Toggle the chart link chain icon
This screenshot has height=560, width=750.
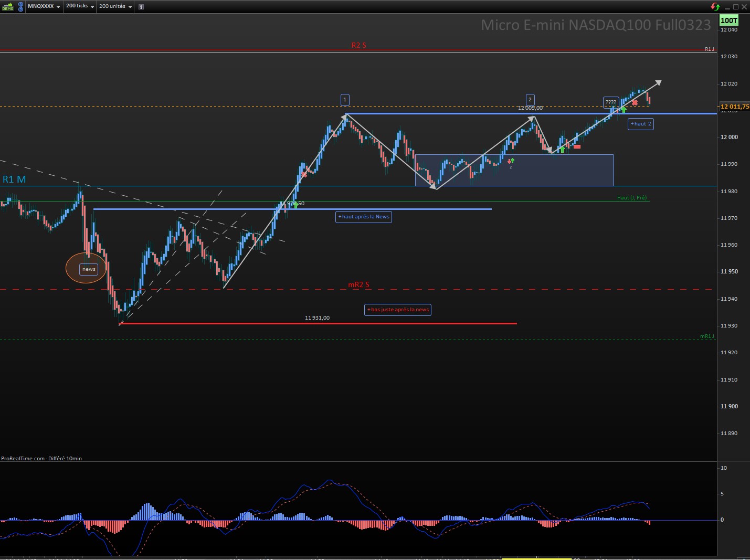pyautogui.click(x=20, y=6)
